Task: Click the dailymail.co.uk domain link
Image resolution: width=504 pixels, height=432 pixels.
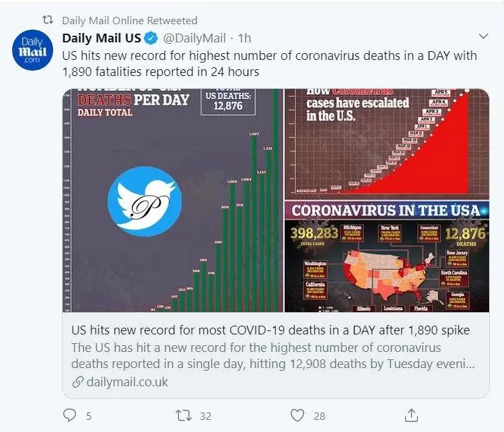Action: 127,382
